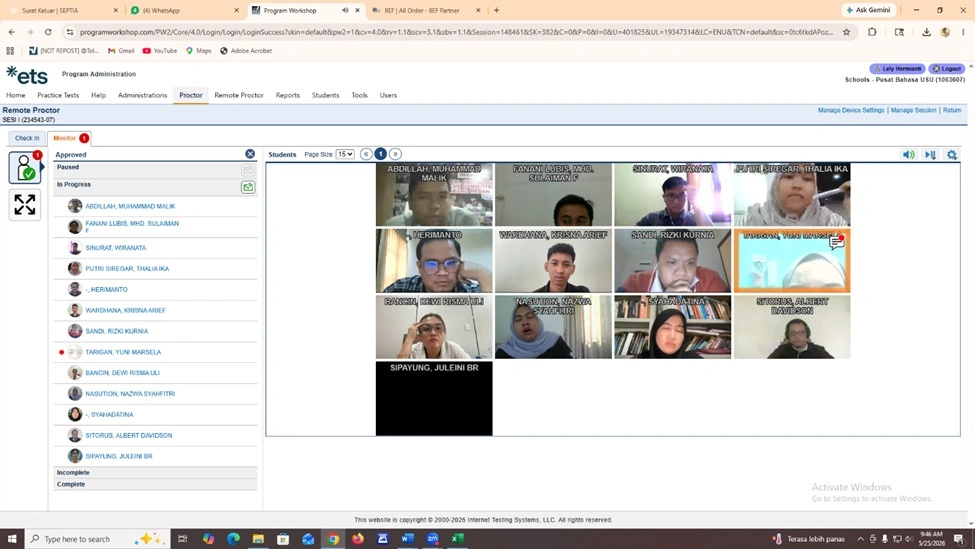Click the fullscreen expand arrows icon
This screenshot has width=975, height=549.
[25, 205]
